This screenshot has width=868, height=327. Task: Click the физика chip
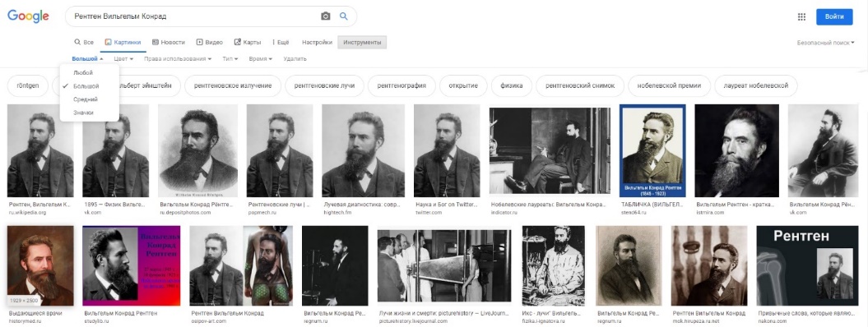tap(512, 85)
